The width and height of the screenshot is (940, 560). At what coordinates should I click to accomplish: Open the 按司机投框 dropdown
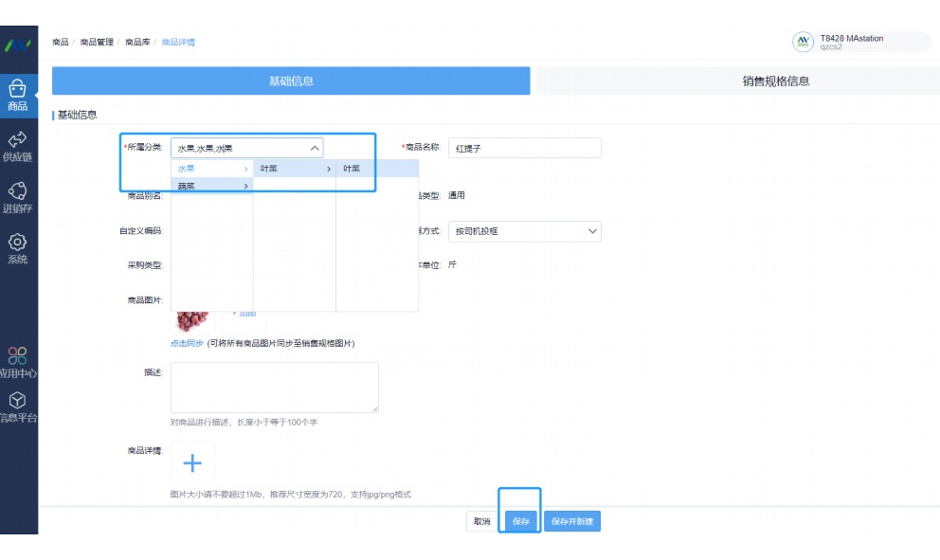click(525, 231)
